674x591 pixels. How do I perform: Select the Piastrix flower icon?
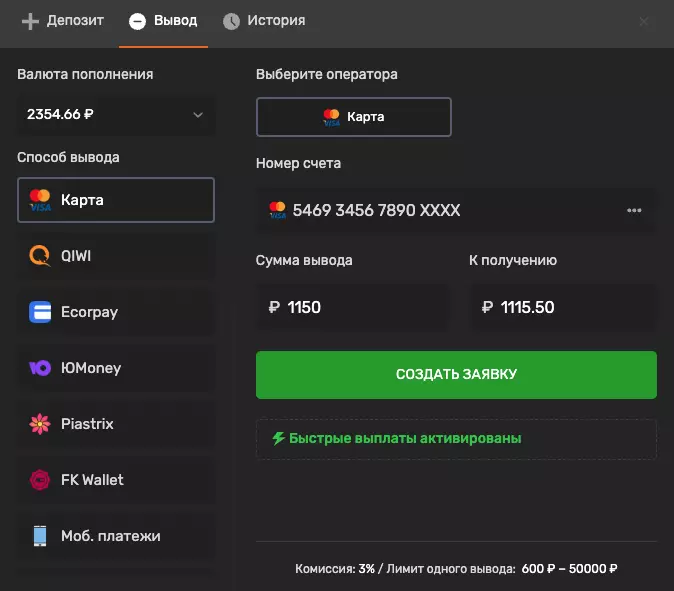[40, 424]
